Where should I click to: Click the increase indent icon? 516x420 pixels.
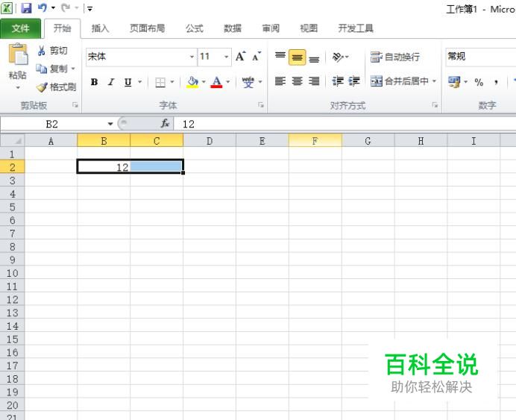click(x=354, y=81)
